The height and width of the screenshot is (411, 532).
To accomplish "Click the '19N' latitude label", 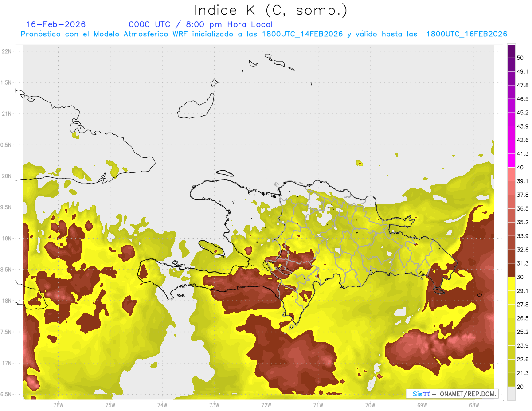I will pos(7,239).
